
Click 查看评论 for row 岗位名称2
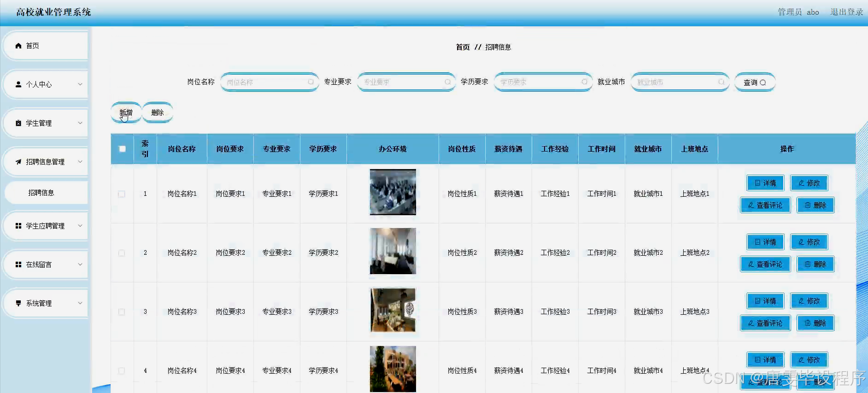(x=765, y=264)
